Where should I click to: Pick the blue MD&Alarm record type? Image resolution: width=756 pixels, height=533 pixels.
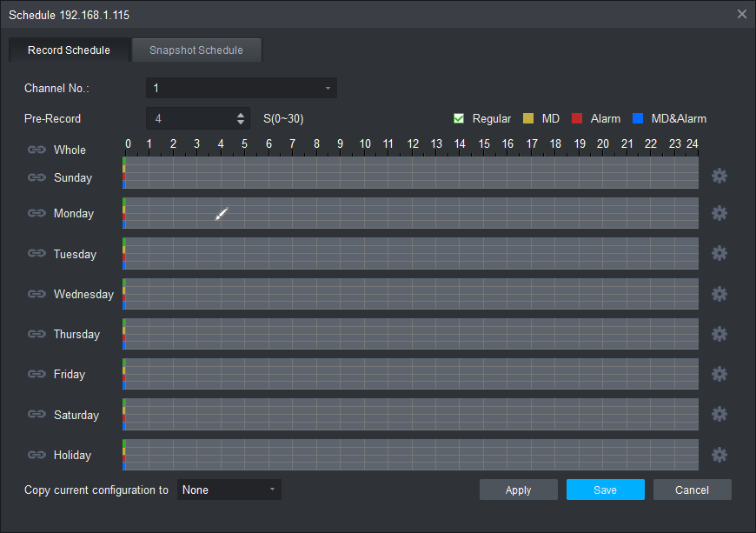(638, 118)
